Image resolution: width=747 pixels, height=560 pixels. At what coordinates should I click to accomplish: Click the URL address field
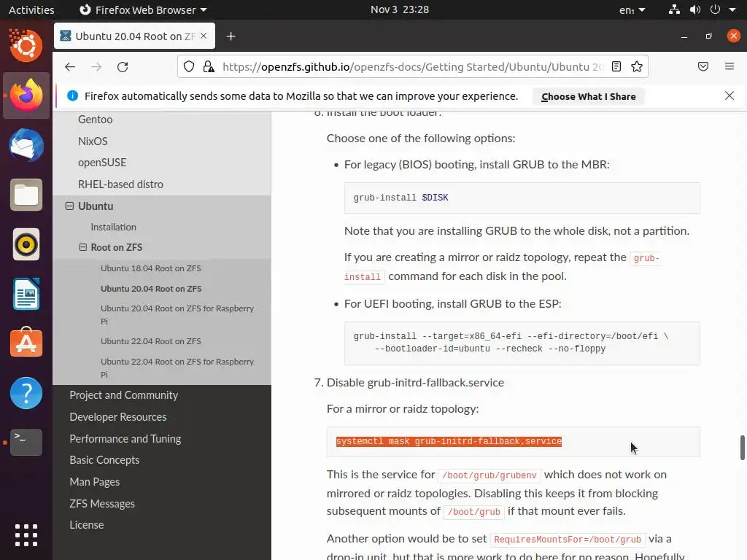[413, 66]
